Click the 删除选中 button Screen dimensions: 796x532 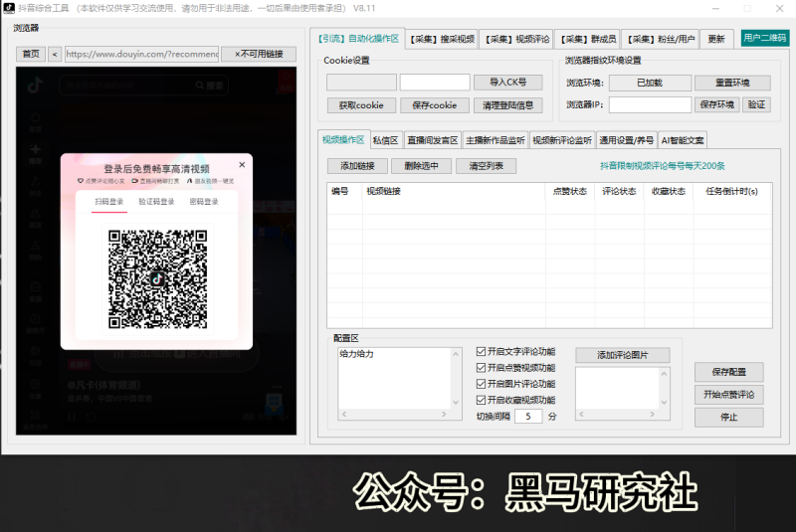point(421,166)
